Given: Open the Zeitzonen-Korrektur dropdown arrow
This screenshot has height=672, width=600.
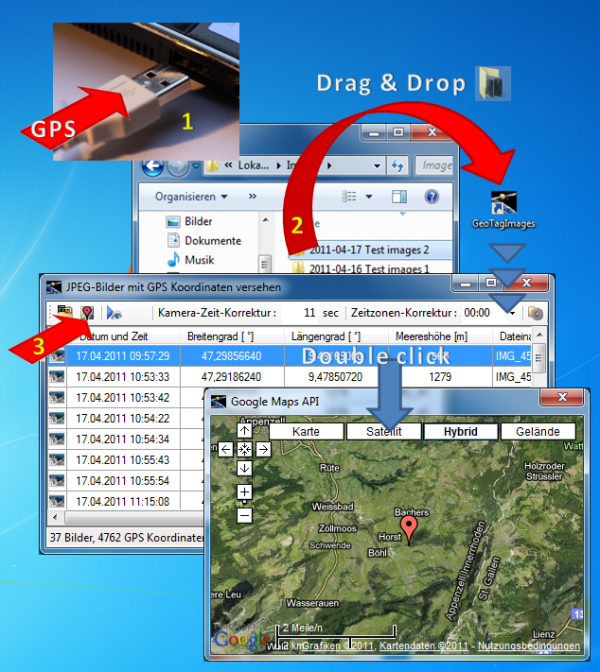Looking at the screenshot, I should coord(512,313).
